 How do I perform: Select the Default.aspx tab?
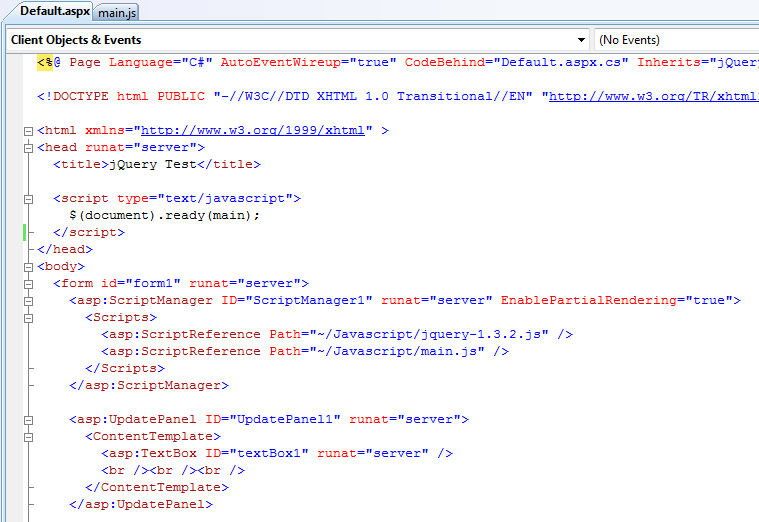54,11
